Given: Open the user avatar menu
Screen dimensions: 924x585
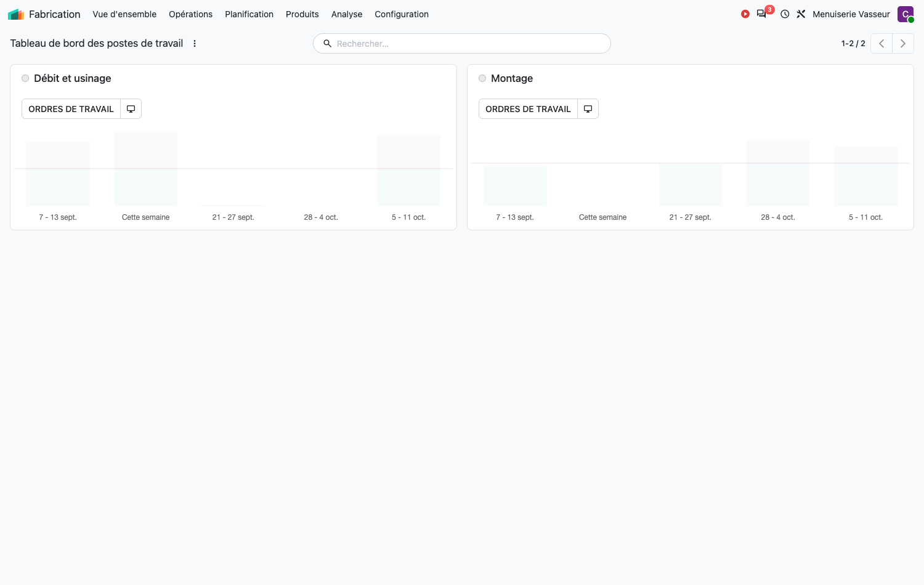Looking at the screenshot, I should (906, 14).
